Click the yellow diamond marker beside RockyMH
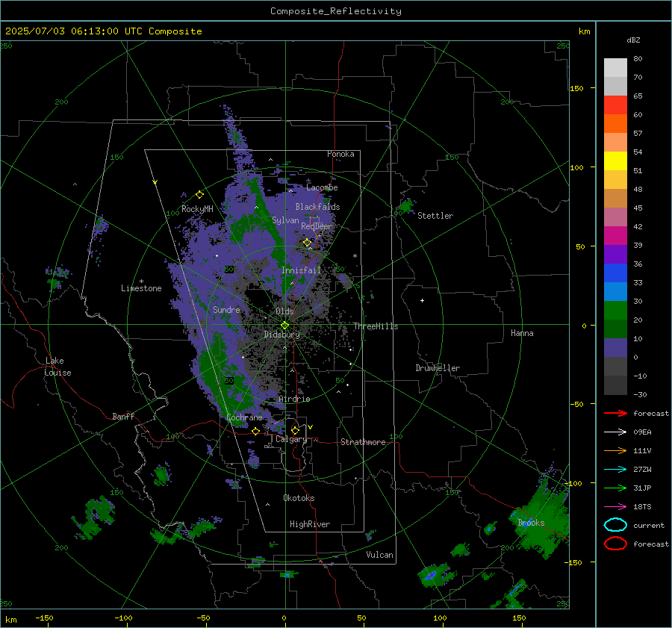The height and width of the screenshot is (628, 672). coord(199,195)
